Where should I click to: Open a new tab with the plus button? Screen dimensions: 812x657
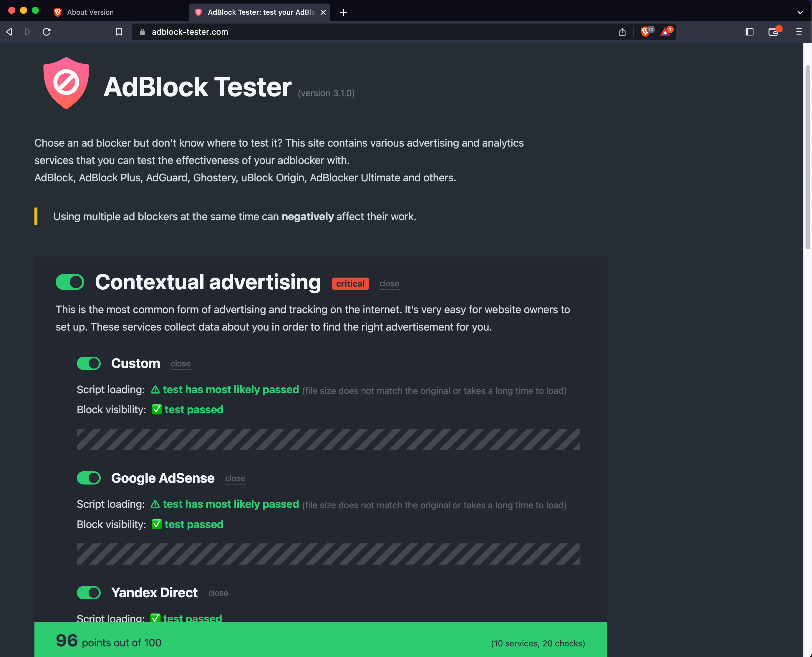click(x=343, y=12)
